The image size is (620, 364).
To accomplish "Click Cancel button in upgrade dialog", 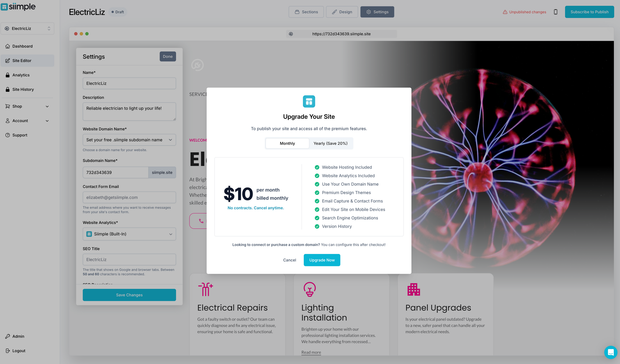I will 290,260.
